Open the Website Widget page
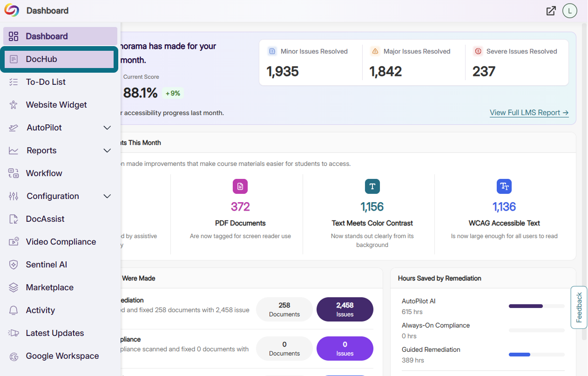Image resolution: width=588 pixels, height=376 pixels. pos(61,105)
